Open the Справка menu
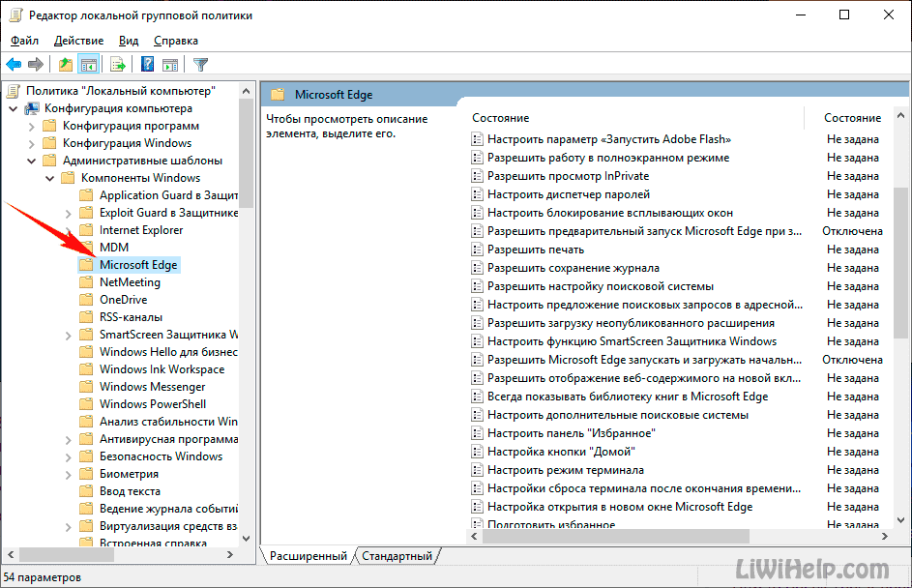This screenshot has height=588, width=912. pyautogui.click(x=176, y=41)
